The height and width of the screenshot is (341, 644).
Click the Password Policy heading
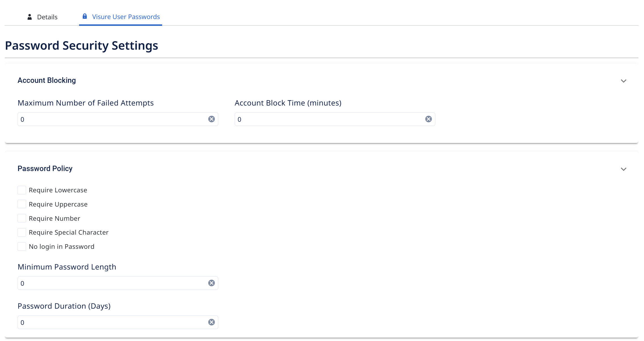click(x=45, y=169)
